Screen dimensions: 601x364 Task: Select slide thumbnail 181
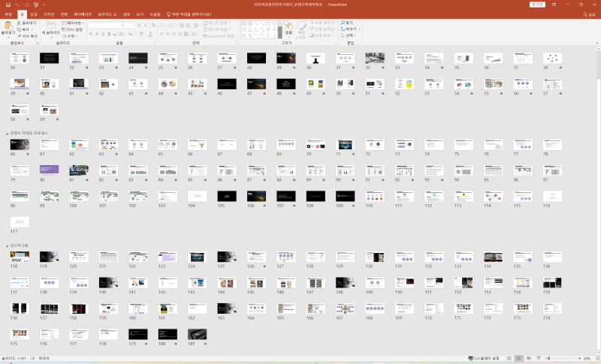pos(197,334)
